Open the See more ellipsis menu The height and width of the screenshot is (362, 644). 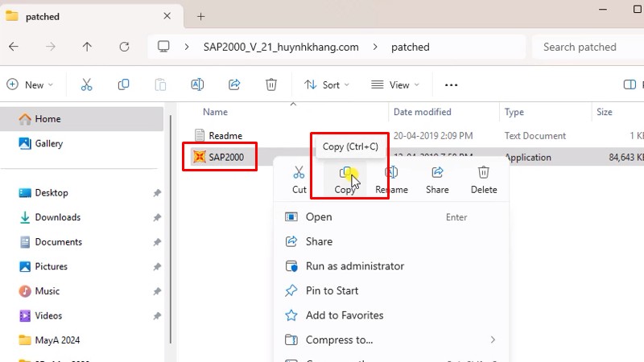pyautogui.click(x=451, y=85)
